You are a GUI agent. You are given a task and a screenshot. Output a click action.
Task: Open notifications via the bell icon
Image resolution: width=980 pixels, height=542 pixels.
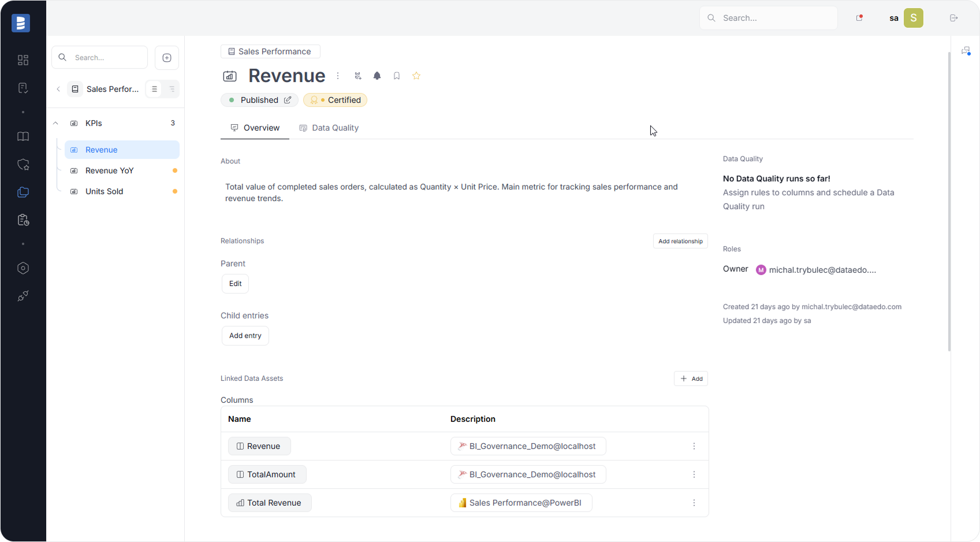[x=859, y=18]
